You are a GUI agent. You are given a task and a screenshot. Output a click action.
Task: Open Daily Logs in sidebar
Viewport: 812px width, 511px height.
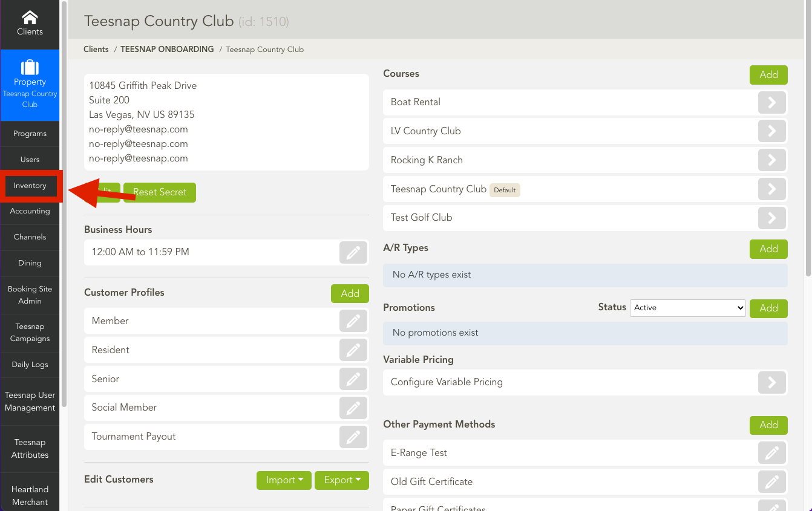[x=30, y=365]
